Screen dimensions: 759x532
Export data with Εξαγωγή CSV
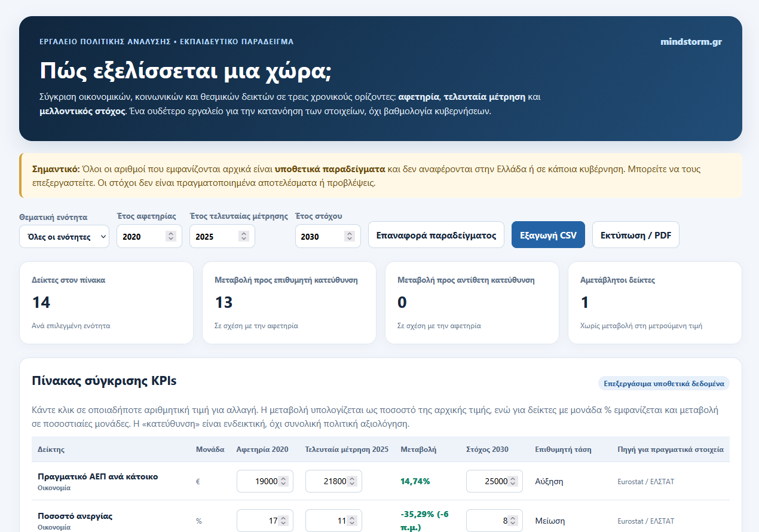(x=549, y=235)
